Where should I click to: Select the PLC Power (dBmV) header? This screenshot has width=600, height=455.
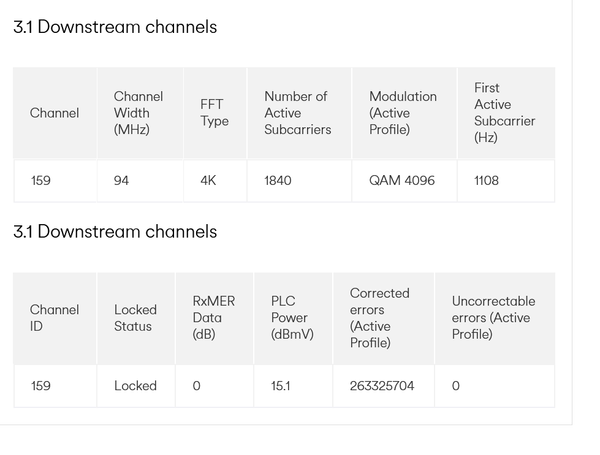[x=292, y=318]
